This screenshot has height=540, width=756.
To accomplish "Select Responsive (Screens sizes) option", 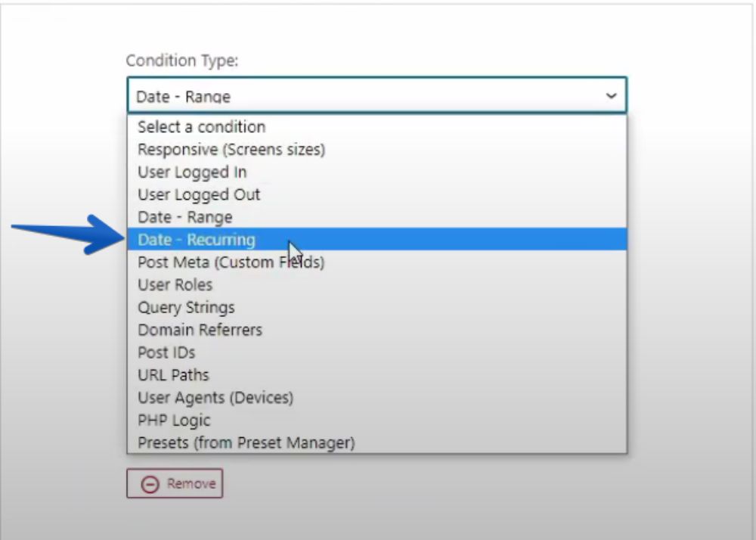I will click(x=377, y=150).
